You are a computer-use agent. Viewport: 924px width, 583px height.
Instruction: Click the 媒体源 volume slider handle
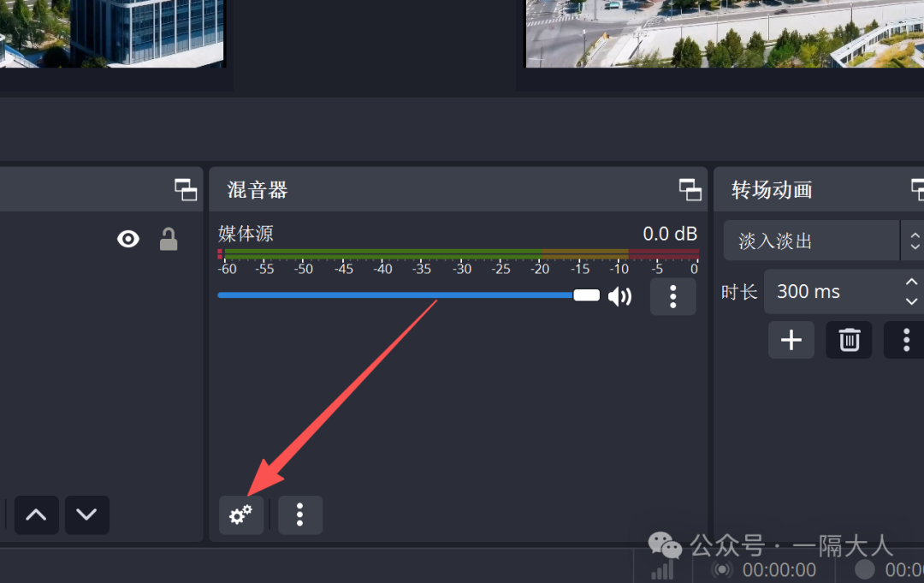pyautogui.click(x=586, y=295)
